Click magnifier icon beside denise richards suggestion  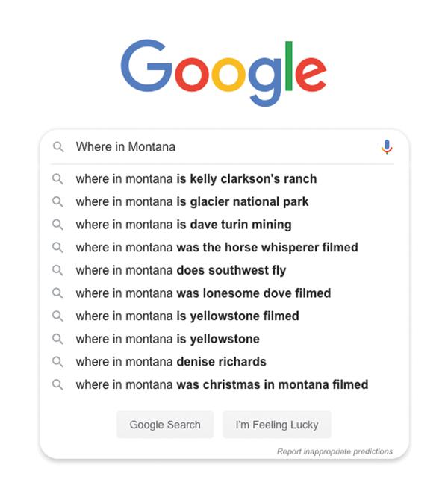(57, 362)
